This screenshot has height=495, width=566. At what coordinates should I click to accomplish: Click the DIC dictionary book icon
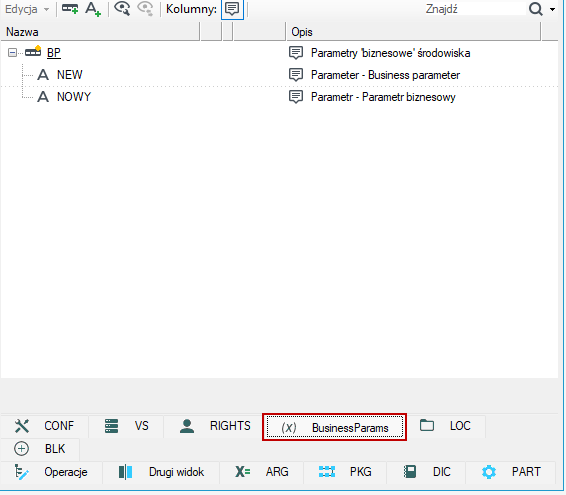[x=410, y=472]
